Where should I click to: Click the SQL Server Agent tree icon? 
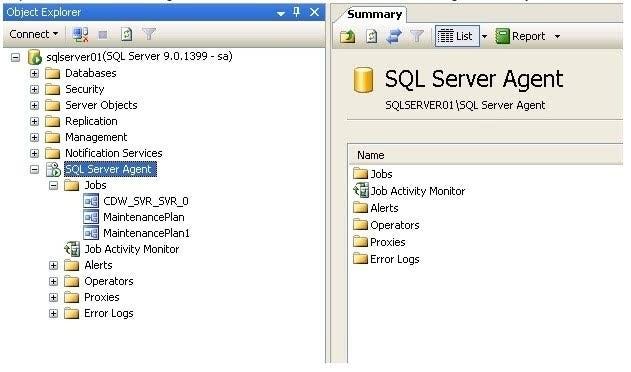(53, 169)
